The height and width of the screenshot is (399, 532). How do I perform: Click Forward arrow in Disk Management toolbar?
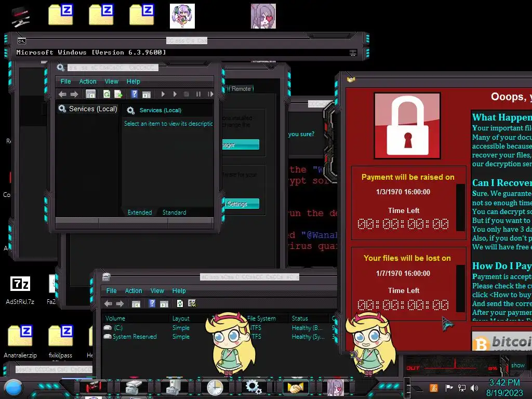120,303
